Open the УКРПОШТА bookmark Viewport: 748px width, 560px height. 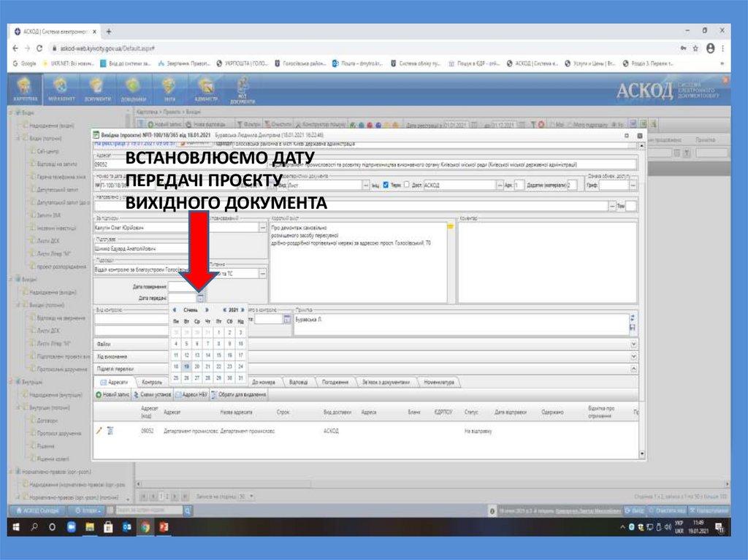click(x=243, y=63)
